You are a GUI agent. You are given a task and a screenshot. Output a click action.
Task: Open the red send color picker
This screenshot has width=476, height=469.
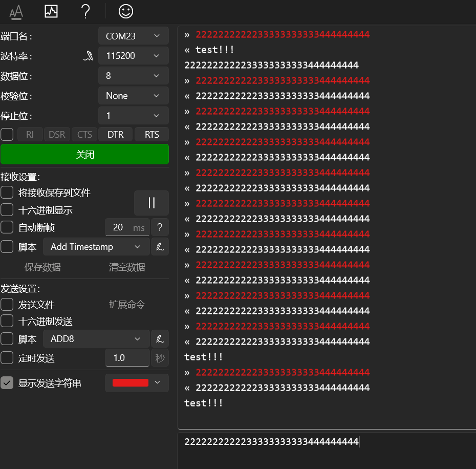(137, 383)
